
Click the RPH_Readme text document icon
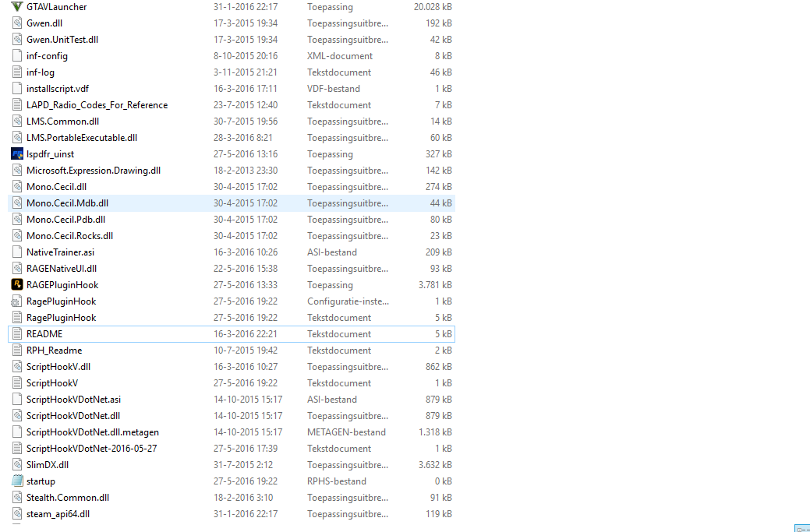pyautogui.click(x=17, y=351)
